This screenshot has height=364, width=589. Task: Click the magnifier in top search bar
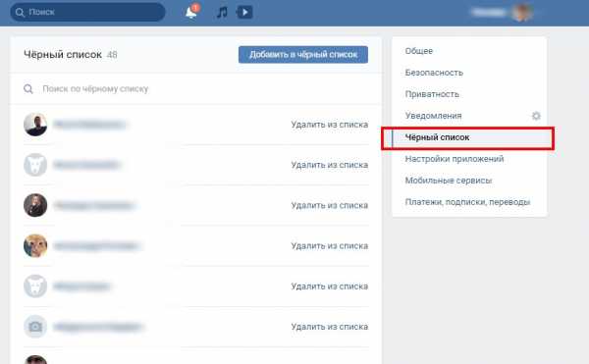pyautogui.click(x=20, y=13)
